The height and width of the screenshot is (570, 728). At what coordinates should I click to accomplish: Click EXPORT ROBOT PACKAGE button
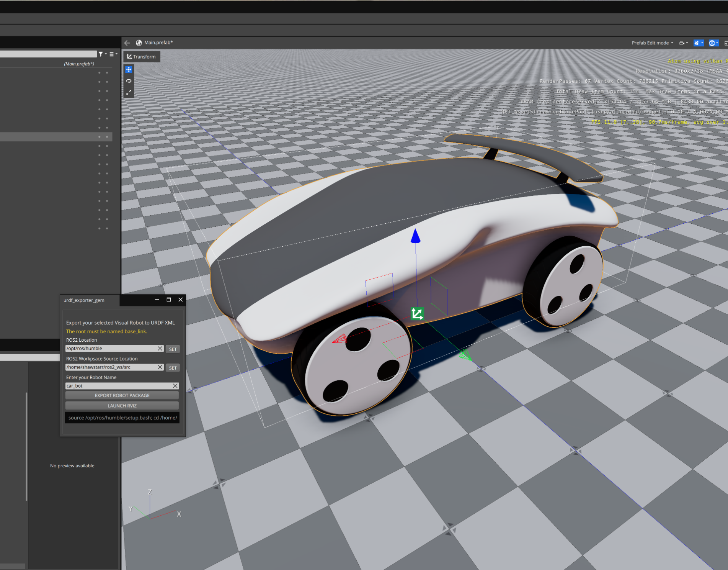click(122, 395)
